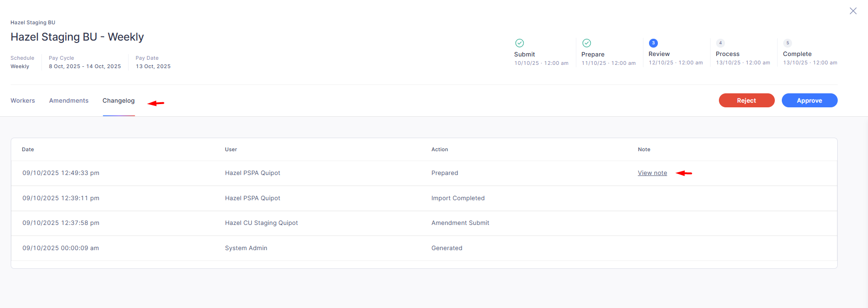Click the Import Completed action cell

tap(458, 198)
